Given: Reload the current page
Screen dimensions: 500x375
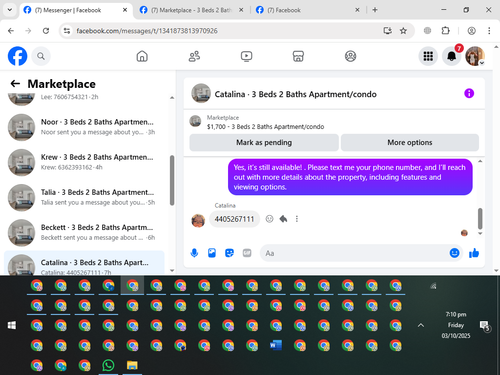Looking at the screenshot, I should (x=46, y=31).
